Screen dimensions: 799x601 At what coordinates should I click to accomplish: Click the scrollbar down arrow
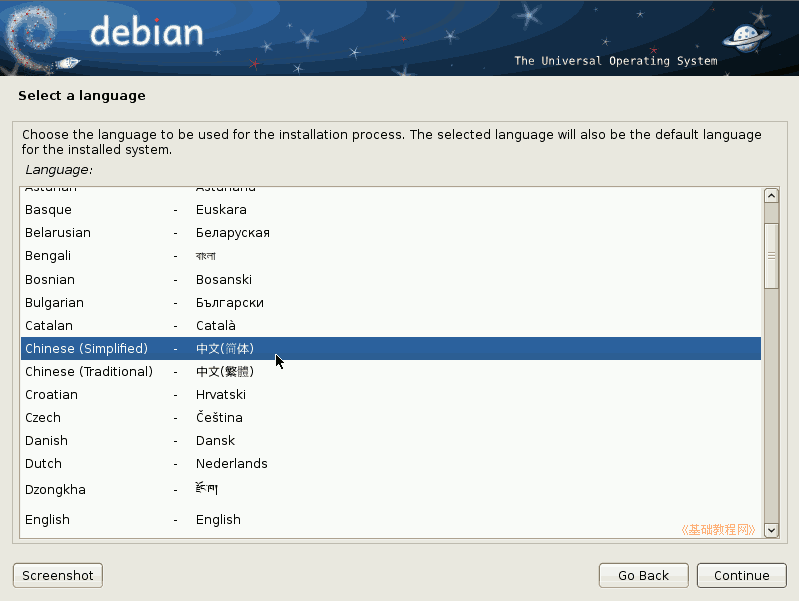(771, 530)
